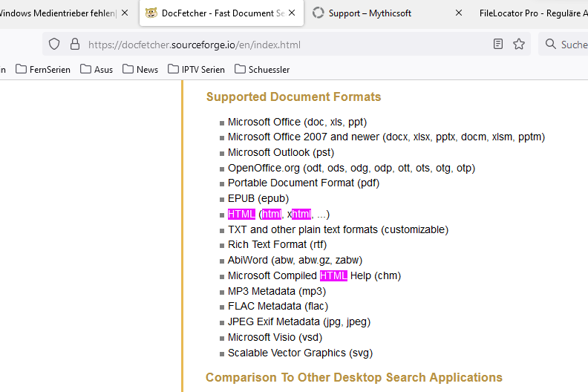Image resolution: width=588 pixels, height=392 pixels.
Task: Open the IPTV Serien bookmarks folder
Action: click(197, 69)
